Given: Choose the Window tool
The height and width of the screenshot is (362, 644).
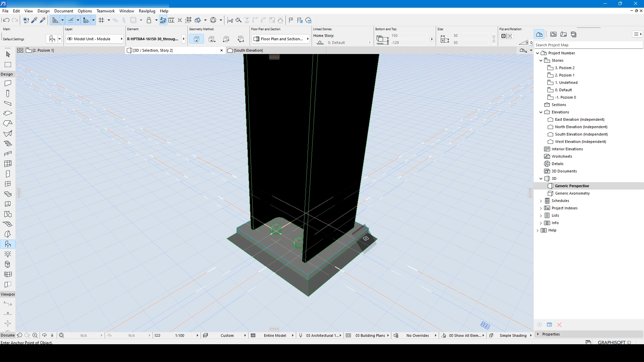Looking at the screenshot, I should [8, 184].
